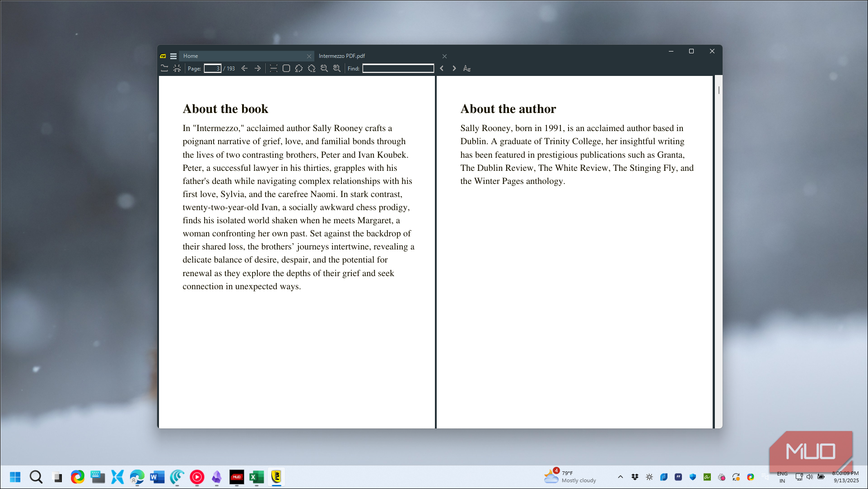Screen dimensions: 868x489
Task: Focus the Find text field
Action: [398, 68]
